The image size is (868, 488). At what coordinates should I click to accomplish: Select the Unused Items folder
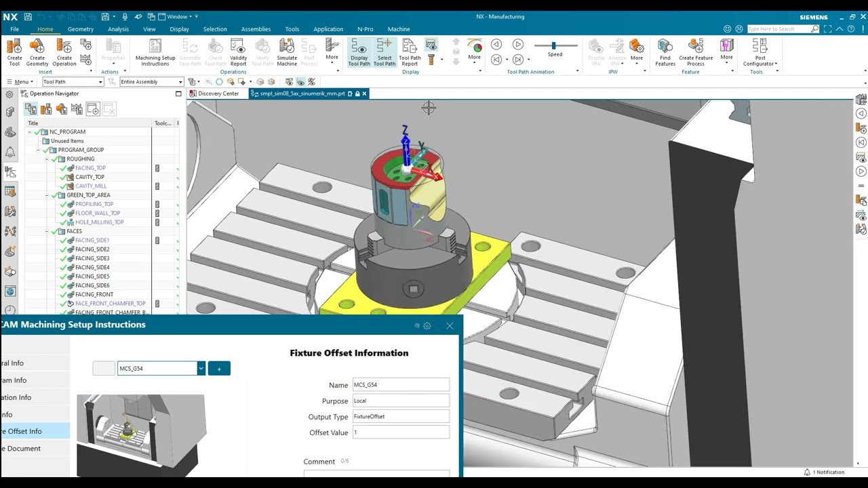[67, 141]
